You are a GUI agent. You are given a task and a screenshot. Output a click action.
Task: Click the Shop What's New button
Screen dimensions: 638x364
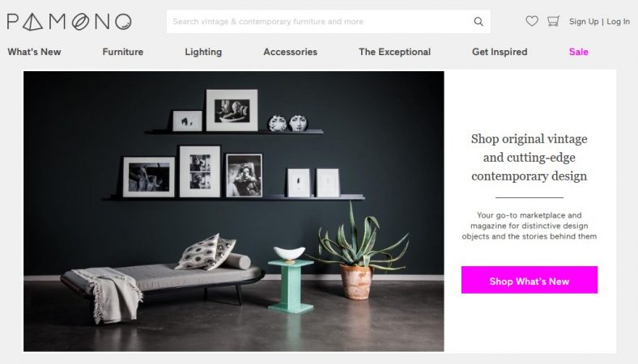(x=530, y=280)
